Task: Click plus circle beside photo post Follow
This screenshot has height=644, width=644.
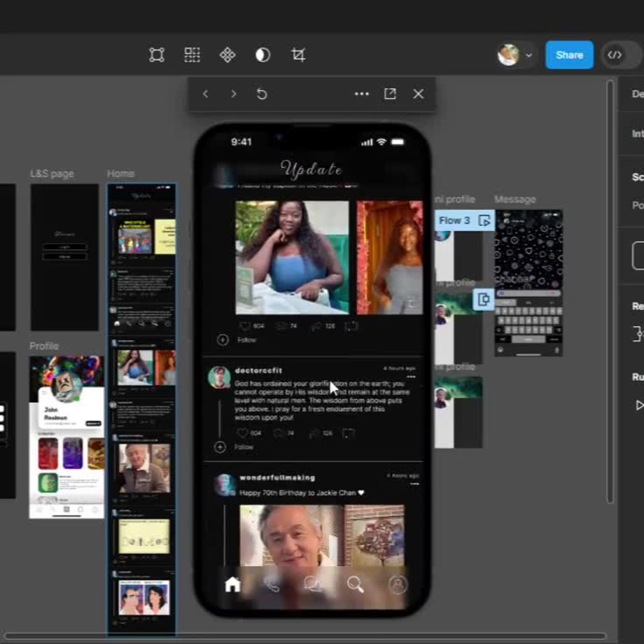Action: pyautogui.click(x=223, y=340)
